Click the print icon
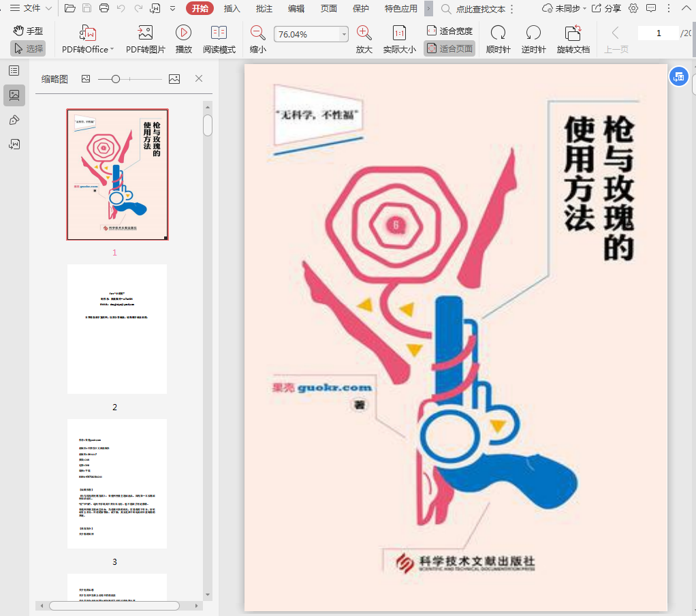The width and height of the screenshot is (696, 616). tap(104, 8)
